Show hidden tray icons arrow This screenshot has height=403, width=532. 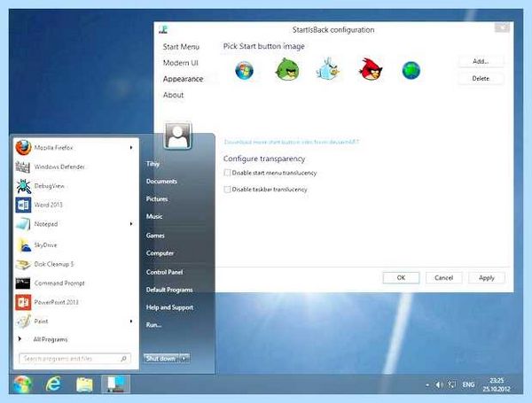coord(427,385)
